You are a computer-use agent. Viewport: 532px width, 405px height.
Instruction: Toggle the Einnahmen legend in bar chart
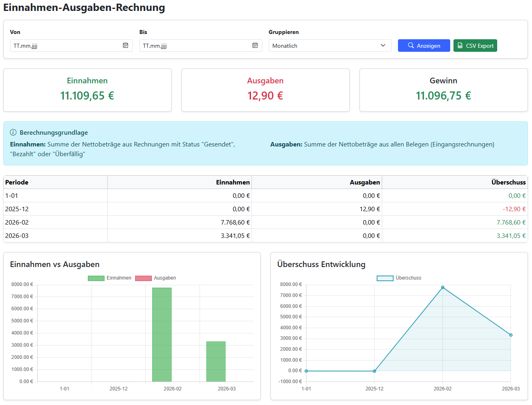coord(119,278)
